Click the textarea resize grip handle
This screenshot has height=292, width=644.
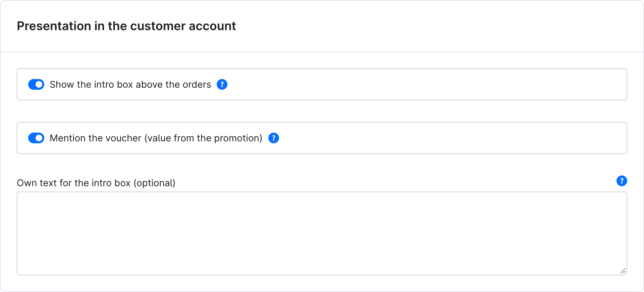(x=623, y=271)
